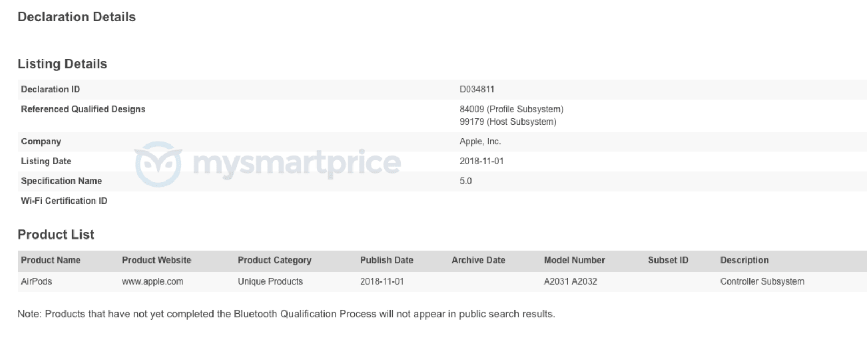Click the Unique Products category cell
The height and width of the screenshot is (347, 868).
pyautogui.click(x=270, y=281)
